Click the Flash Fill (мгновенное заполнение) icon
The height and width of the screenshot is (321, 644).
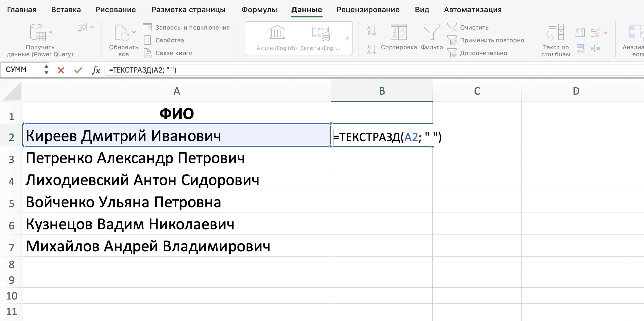coord(580,32)
